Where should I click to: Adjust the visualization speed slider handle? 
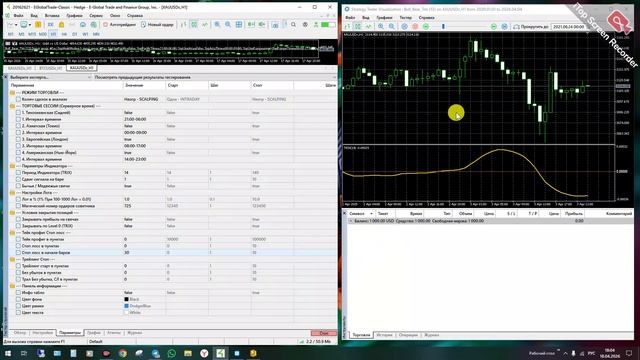click(443, 26)
